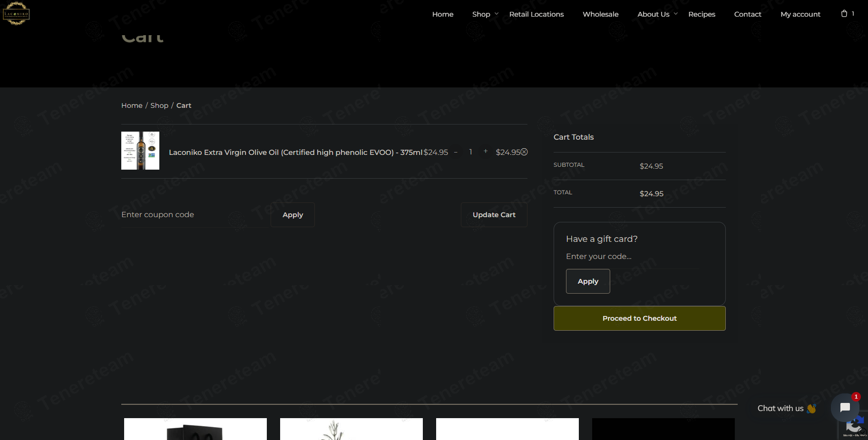Viewport: 868px width, 440px height.
Task: Open Recipes in the navigation
Action: [702, 14]
